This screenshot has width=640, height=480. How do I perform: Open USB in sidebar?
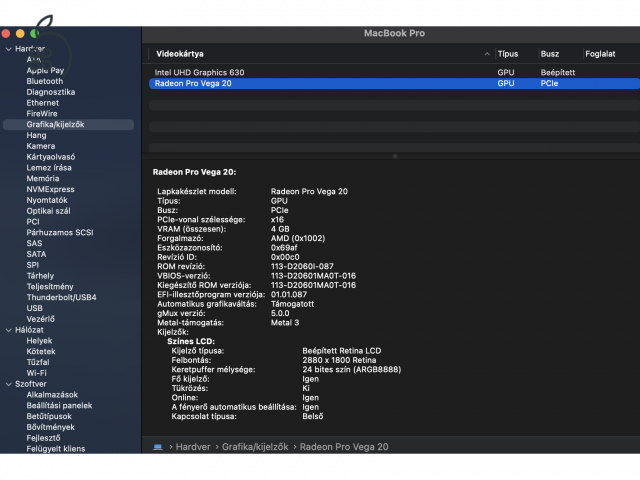click(34, 309)
